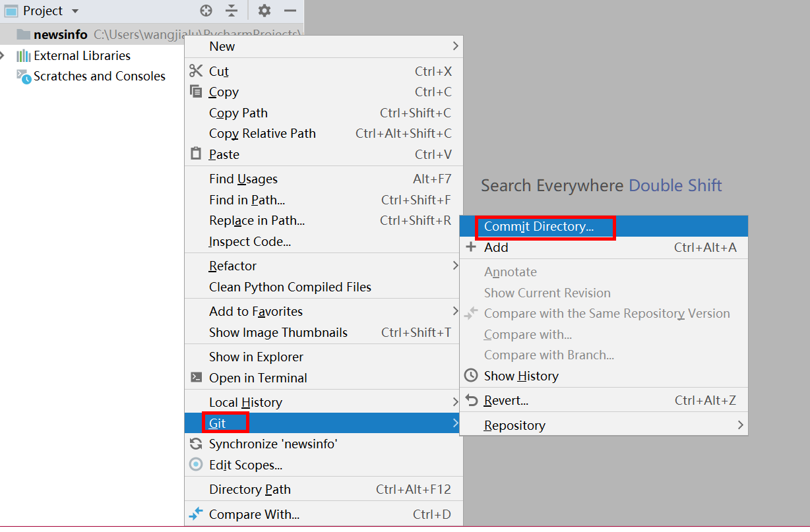Choose Commit Directory from Git submenu
Image resolution: width=810 pixels, height=532 pixels.
pos(539,227)
